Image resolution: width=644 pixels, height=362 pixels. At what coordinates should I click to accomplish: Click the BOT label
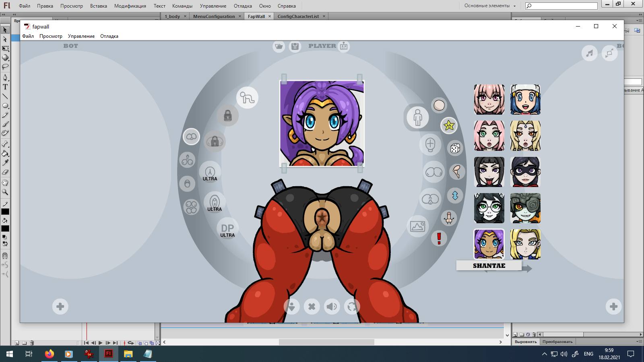click(71, 46)
